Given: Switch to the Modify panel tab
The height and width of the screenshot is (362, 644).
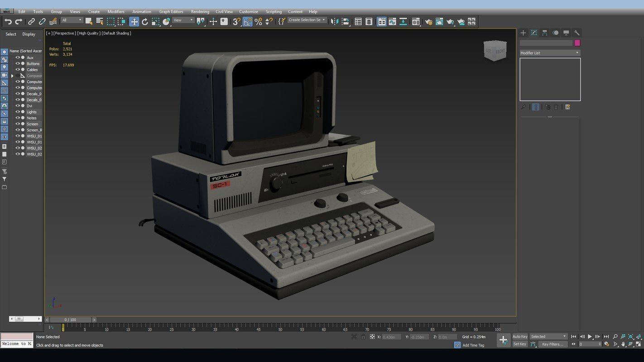Looking at the screenshot, I should [534, 33].
